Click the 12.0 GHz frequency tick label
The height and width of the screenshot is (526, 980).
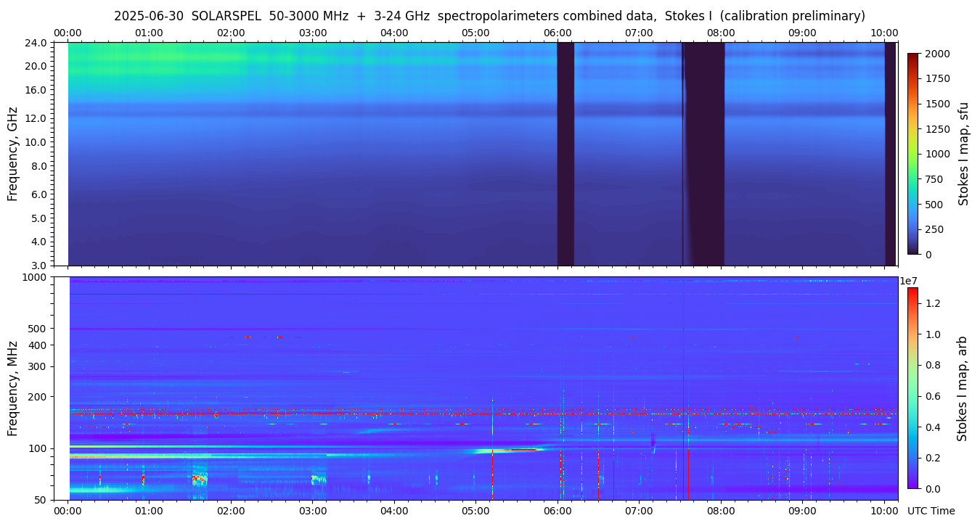coord(36,118)
